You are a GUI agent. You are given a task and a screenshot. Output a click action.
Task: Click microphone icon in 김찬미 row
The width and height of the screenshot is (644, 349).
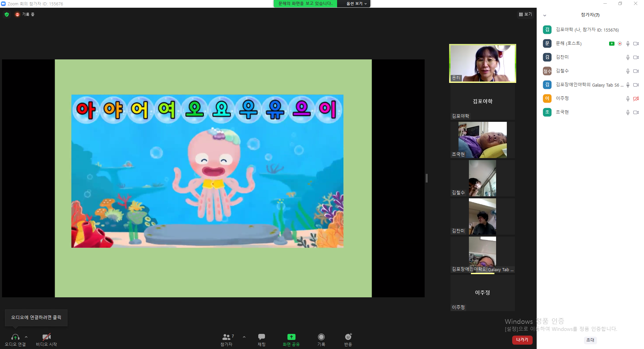coord(628,57)
